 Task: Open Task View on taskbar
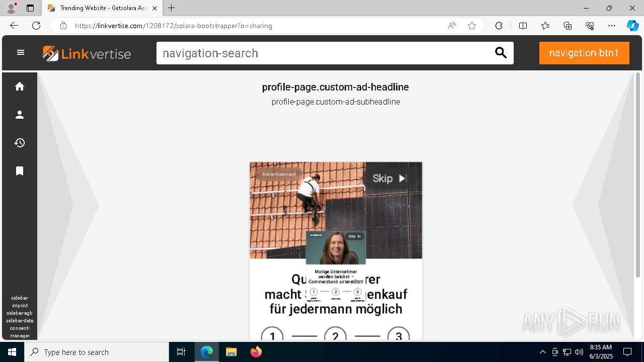point(181,352)
